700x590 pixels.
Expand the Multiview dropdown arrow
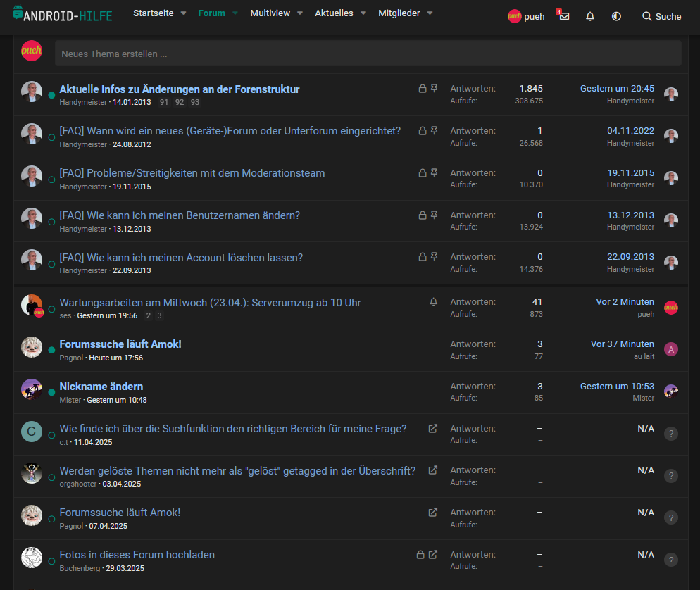[x=299, y=13]
